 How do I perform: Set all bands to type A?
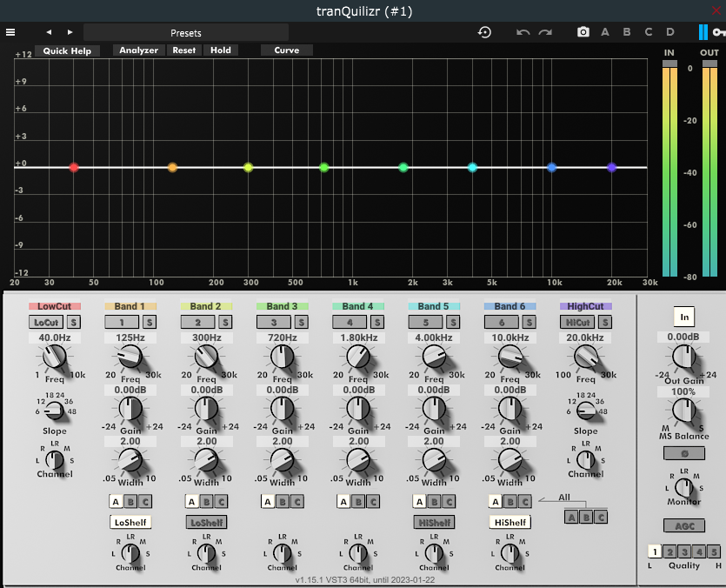[x=571, y=517]
